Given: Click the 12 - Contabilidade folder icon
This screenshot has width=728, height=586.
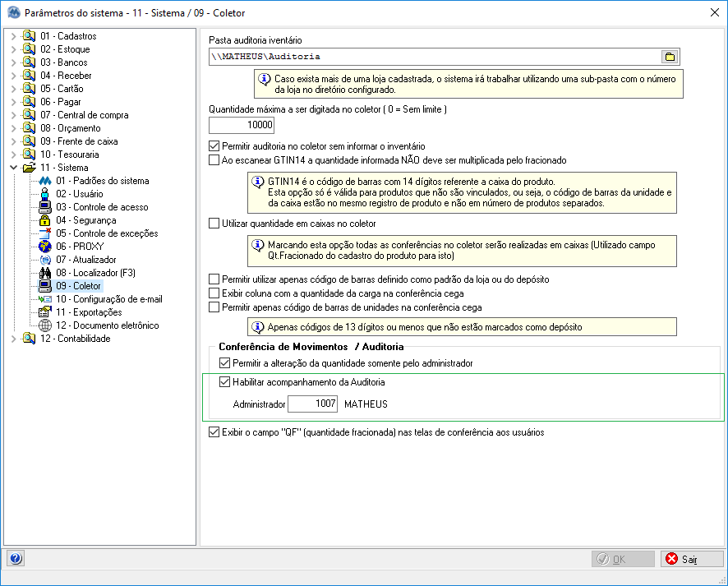Looking at the screenshot, I should [x=29, y=339].
